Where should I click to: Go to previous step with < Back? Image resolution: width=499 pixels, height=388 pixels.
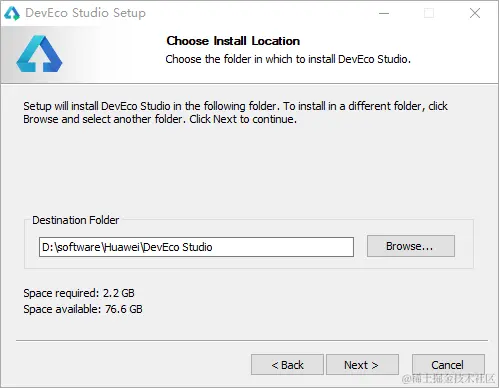click(287, 365)
